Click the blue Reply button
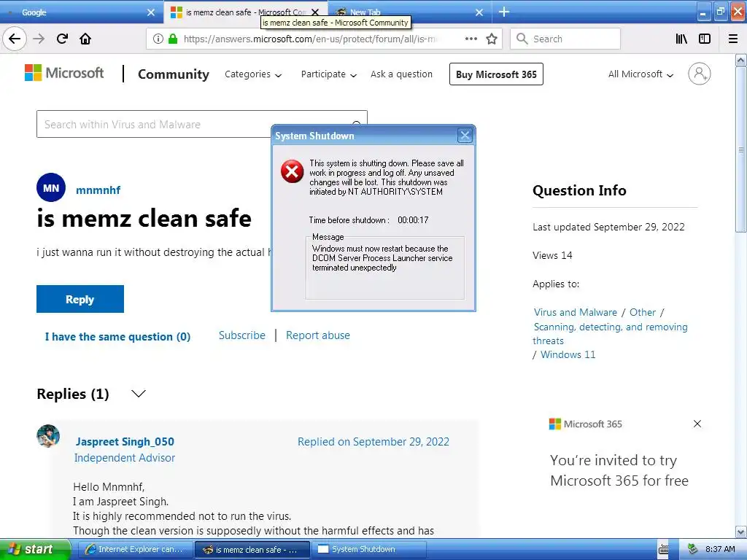The width and height of the screenshot is (747, 560). [80, 299]
